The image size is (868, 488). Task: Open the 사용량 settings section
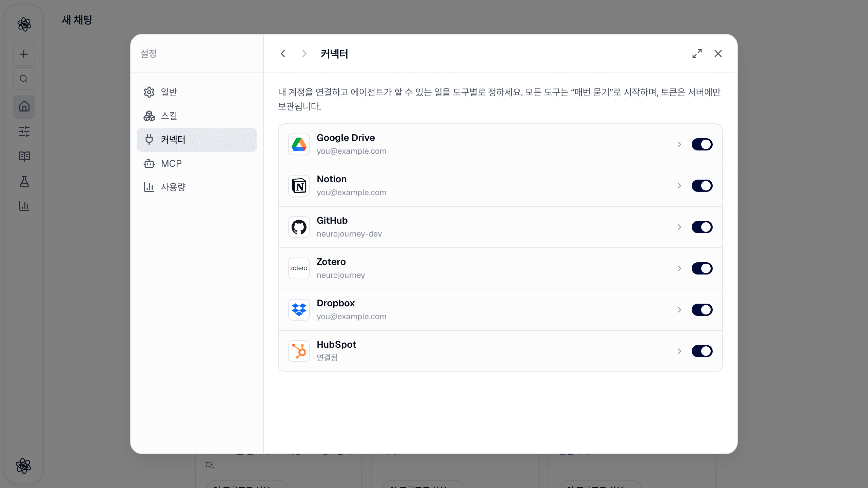pyautogui.click(x=197, y=187)
